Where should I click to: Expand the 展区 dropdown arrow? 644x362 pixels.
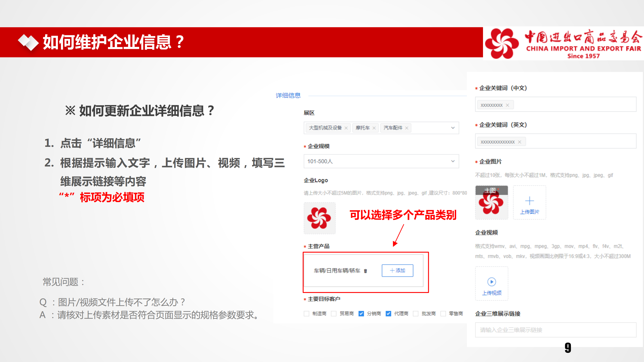point(453,128)
